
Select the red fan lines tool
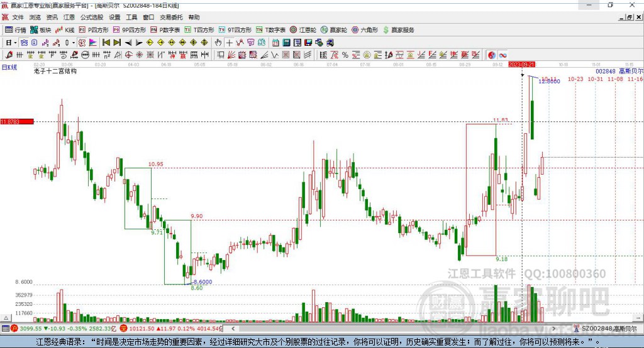tap(231, 55)
